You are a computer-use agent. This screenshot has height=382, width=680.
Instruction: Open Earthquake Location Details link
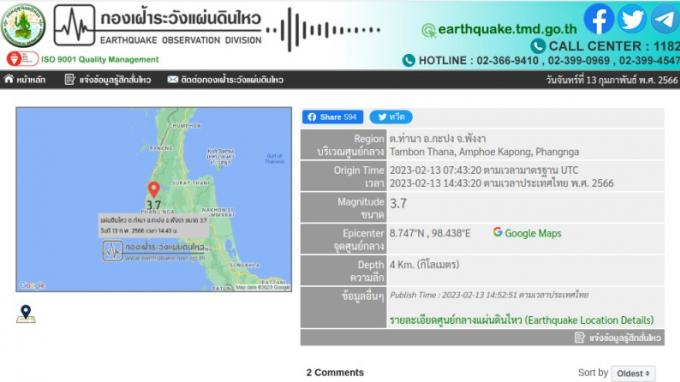[x=521, y=320]
